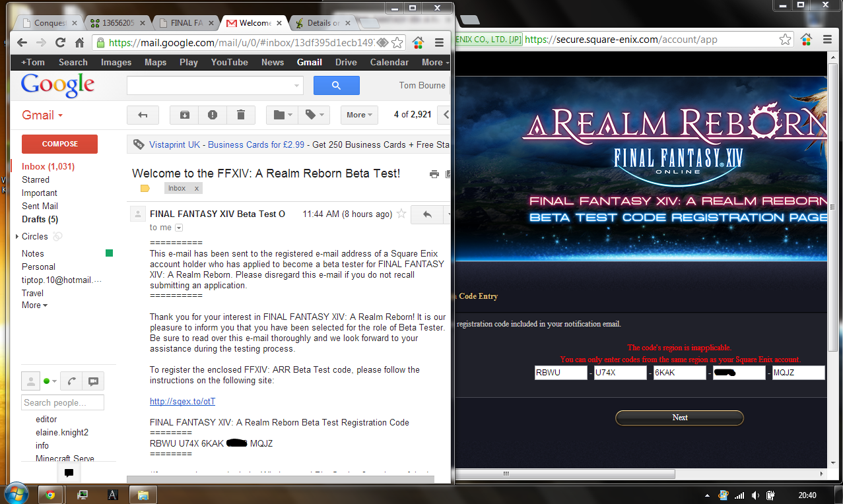
Task: Click Chrome icon on the taskbar
Action: 51,494
